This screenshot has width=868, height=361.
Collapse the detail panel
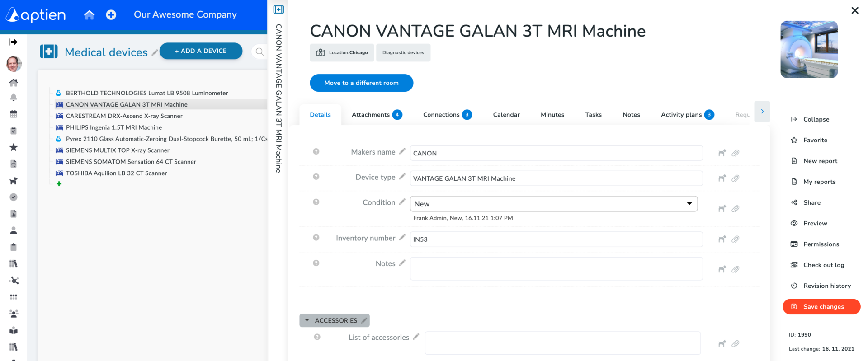point(810,119)
